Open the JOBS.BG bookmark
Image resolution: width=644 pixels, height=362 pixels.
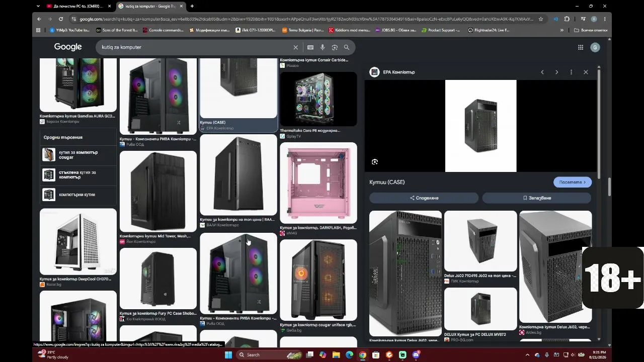tap(395, 30)
